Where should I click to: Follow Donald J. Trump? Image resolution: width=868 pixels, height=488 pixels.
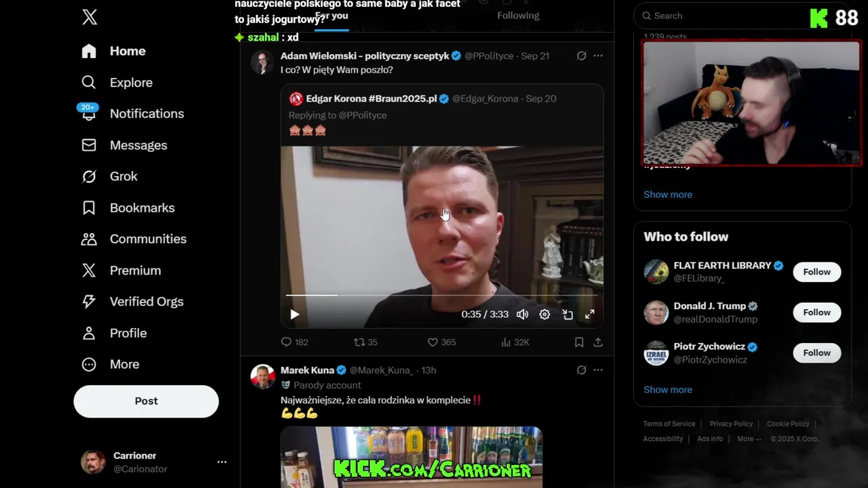coord(816,312)
